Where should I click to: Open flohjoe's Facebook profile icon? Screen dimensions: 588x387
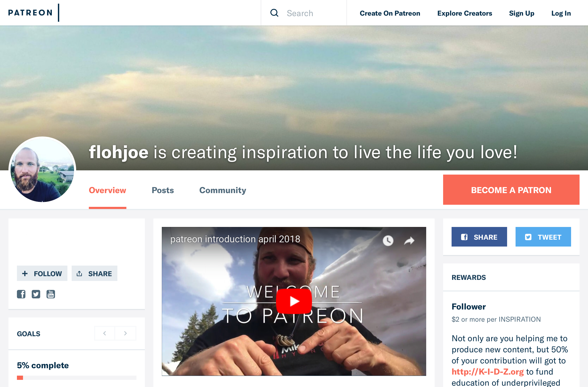pyautogui.click(x=21, y=294)
